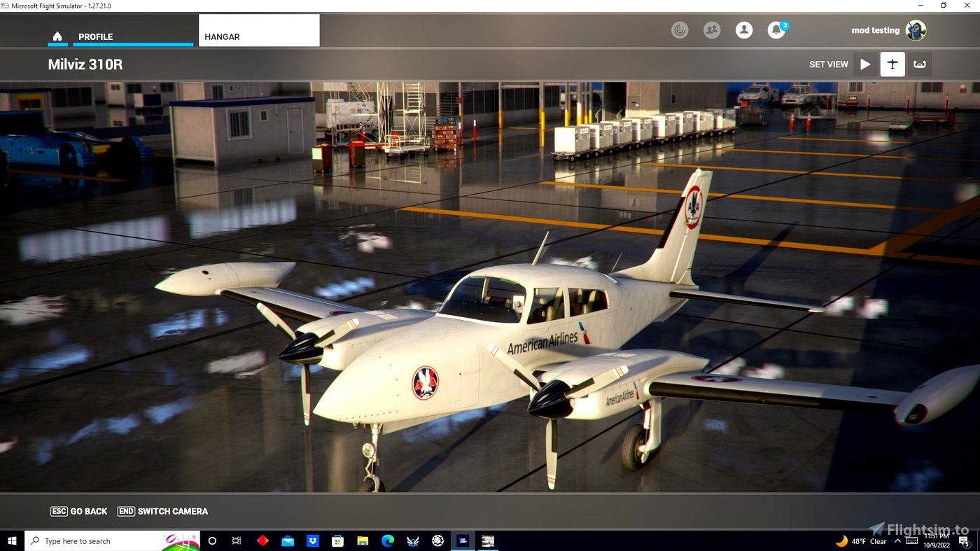Open File Explorer on the taskbar

tap(363, 540)
